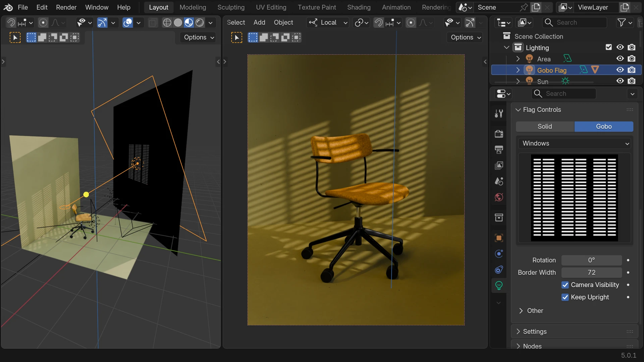Screen dimensions: 644x362
Task: Open the Object Data light properties tab
Action: [x=499, y=285]
